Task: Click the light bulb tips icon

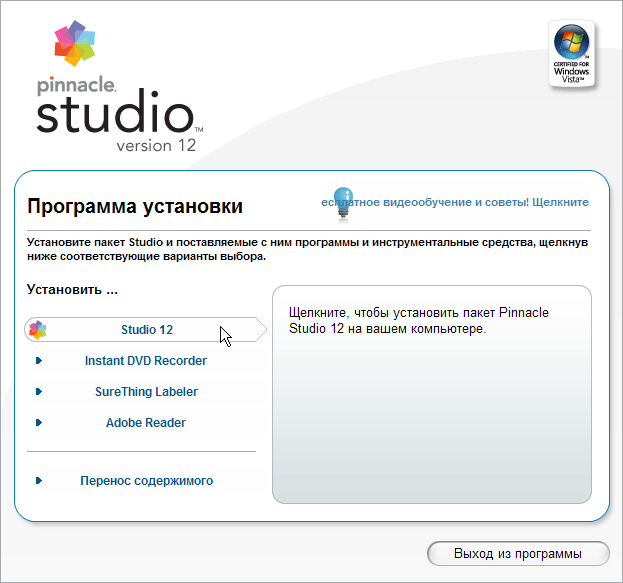Action: coord(343,203)
